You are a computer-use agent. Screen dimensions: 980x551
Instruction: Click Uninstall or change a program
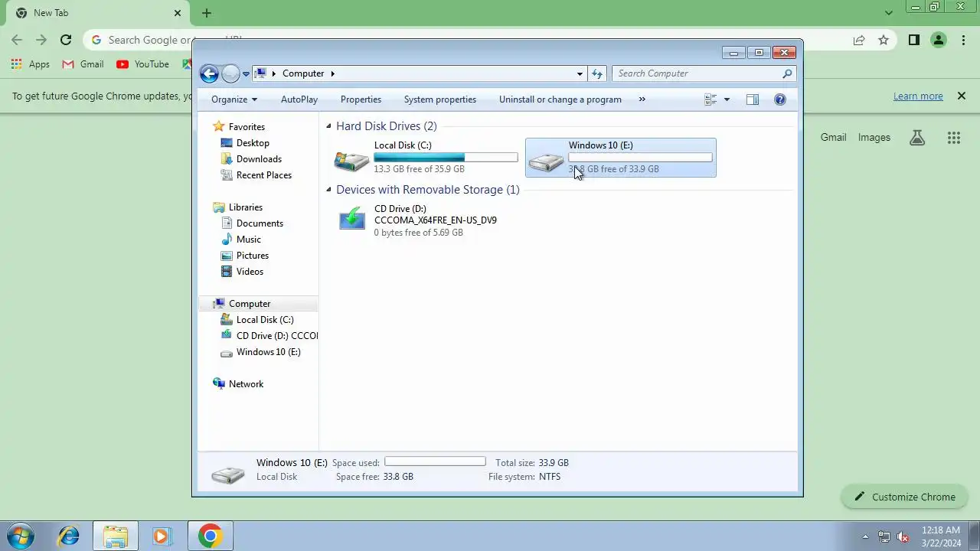pos(560,99)
